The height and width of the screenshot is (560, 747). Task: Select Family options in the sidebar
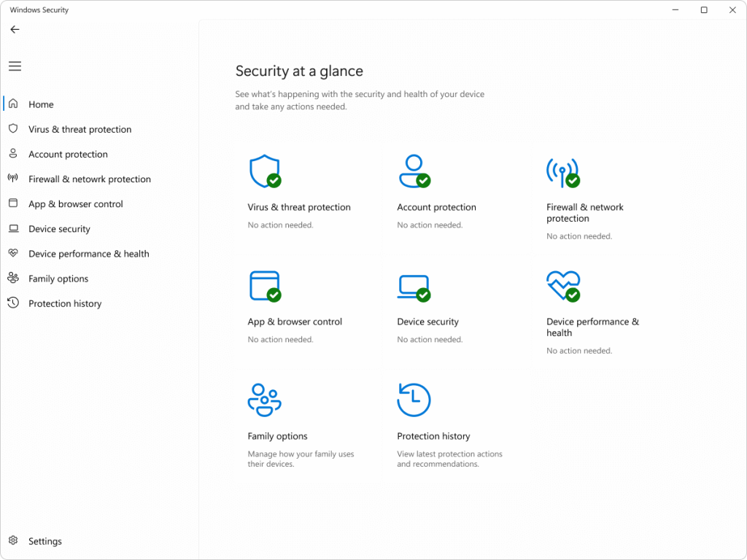tap(58, 279)
